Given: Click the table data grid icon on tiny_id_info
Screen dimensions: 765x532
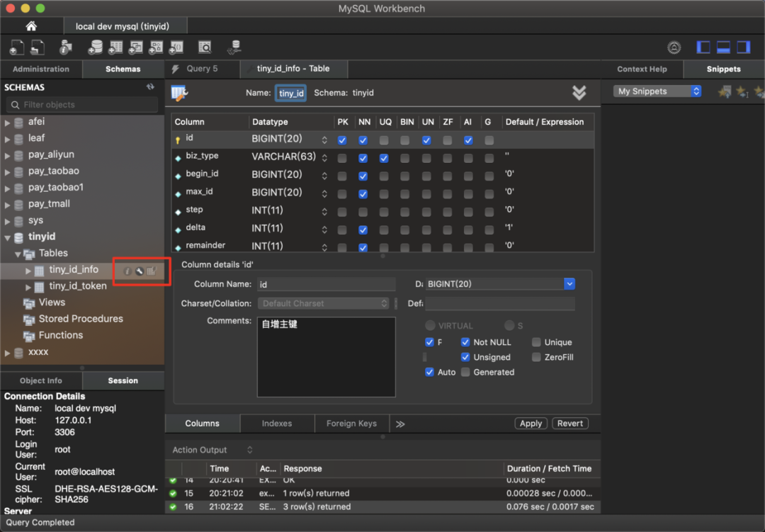Looking at the screenshot, I should [x=152, y=271].
